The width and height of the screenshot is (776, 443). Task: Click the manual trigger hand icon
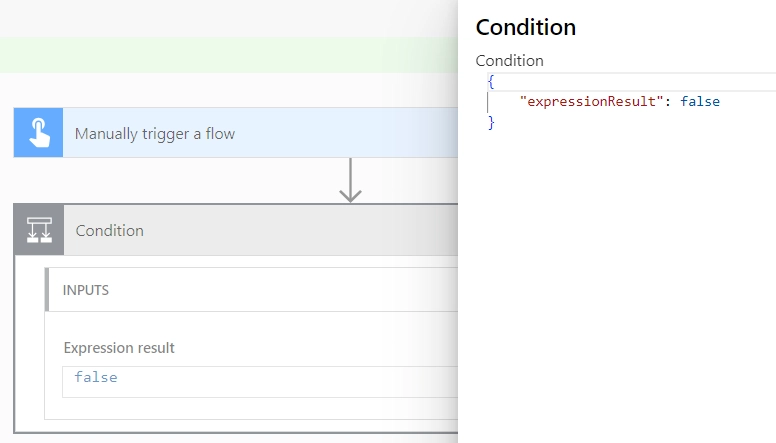39,133
